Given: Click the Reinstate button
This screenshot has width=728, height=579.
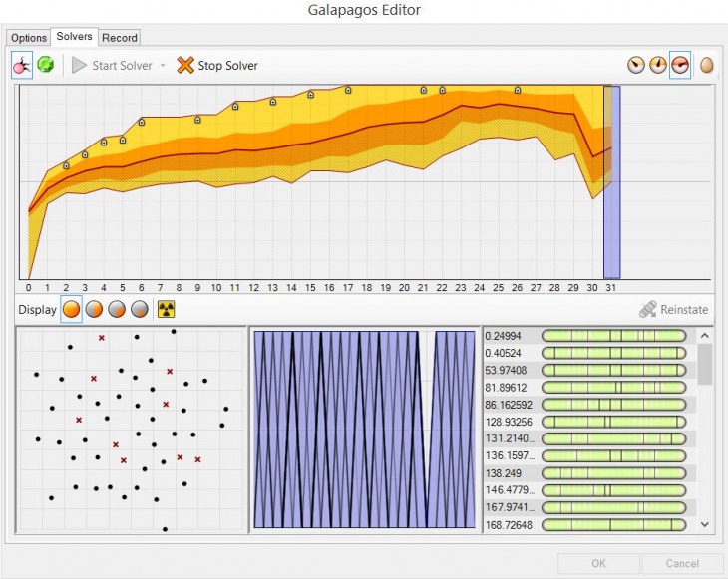Looking at the screenshot, I should click(673, 310).
